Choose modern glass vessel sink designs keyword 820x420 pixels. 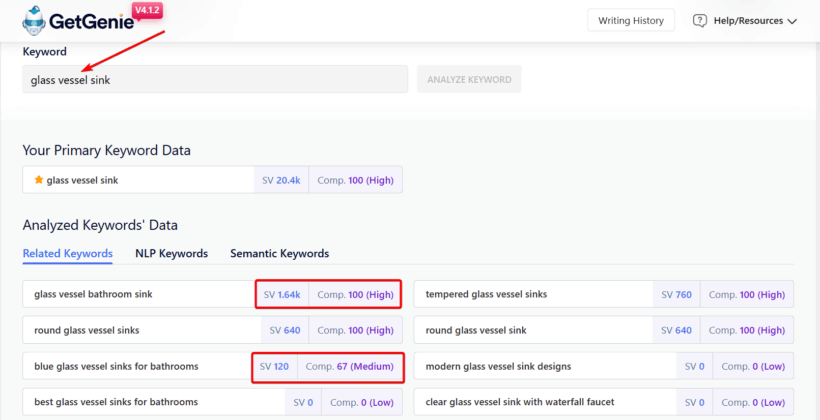click(x=498, y=366)
